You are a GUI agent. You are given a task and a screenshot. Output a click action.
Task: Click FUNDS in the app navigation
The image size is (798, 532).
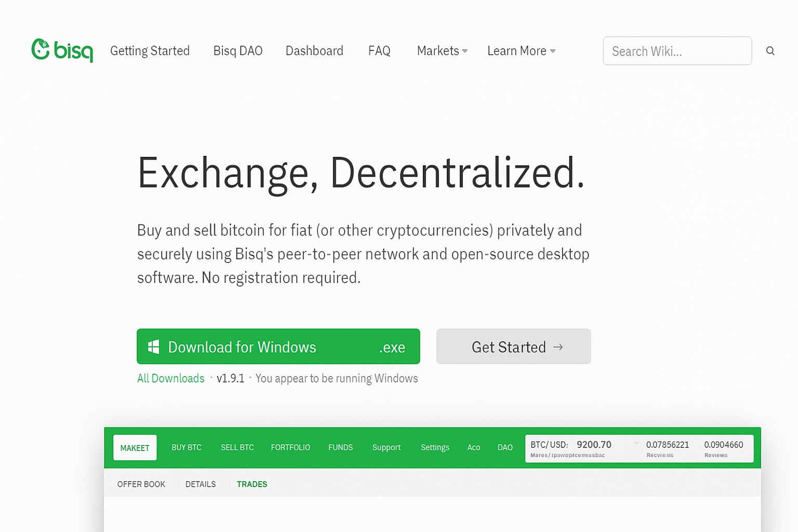click(x=340, y=447)
